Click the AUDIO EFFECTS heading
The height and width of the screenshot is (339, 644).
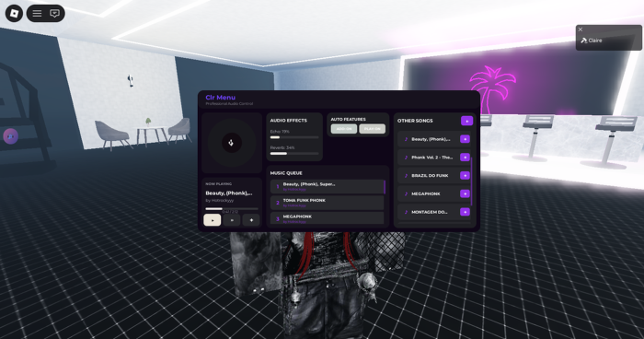(288, 121)
